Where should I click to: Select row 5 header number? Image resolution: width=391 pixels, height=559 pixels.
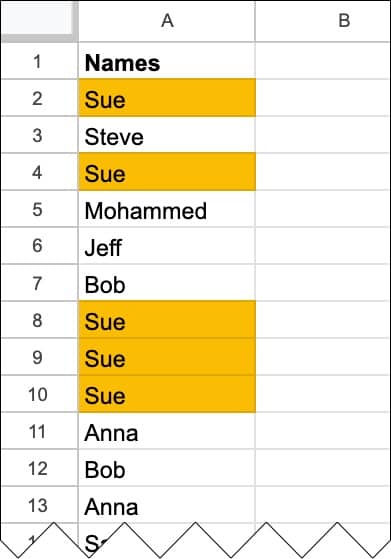[x=39, y=209]
